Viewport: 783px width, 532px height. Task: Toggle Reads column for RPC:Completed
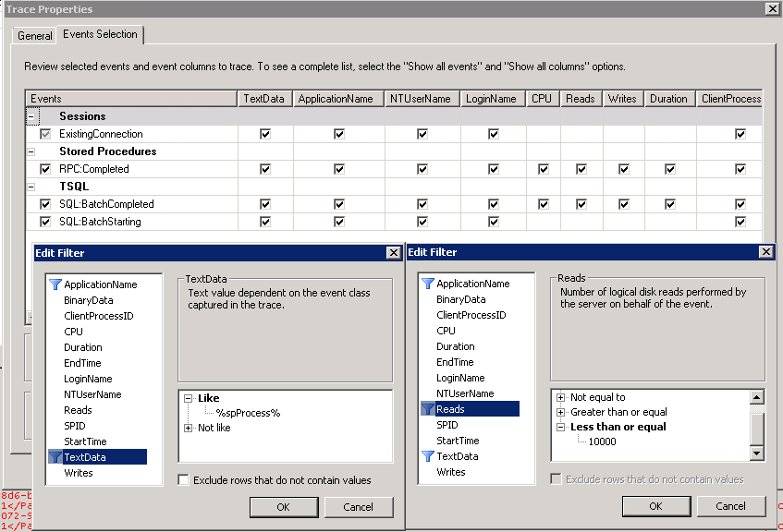581,169
